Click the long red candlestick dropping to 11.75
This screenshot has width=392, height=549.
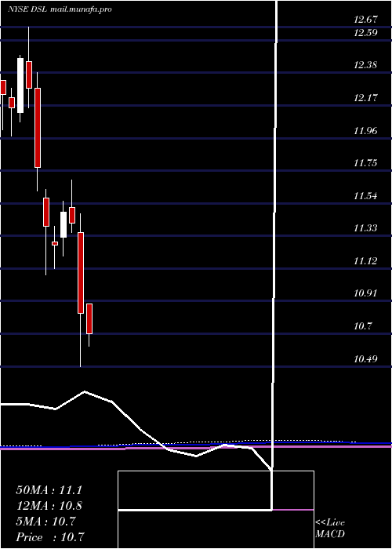pyautogui.click(x=37, y=127)
